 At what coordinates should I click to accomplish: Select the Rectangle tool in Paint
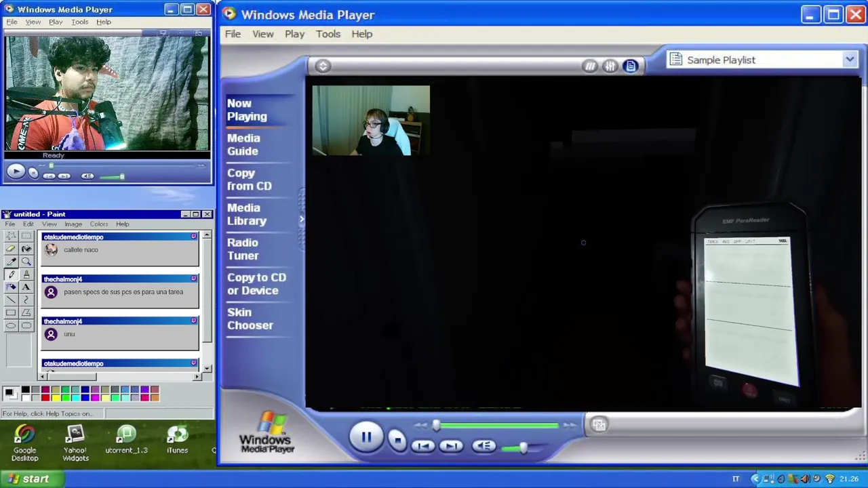12,312
